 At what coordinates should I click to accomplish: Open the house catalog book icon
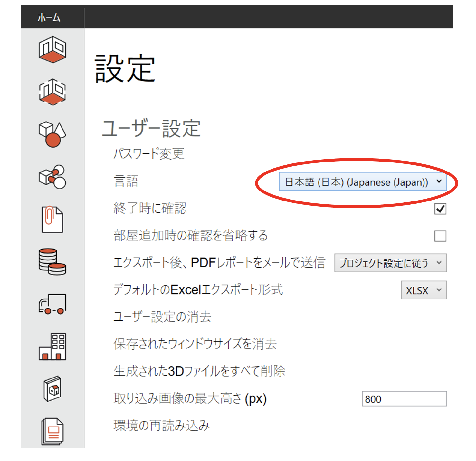(52, 388)
